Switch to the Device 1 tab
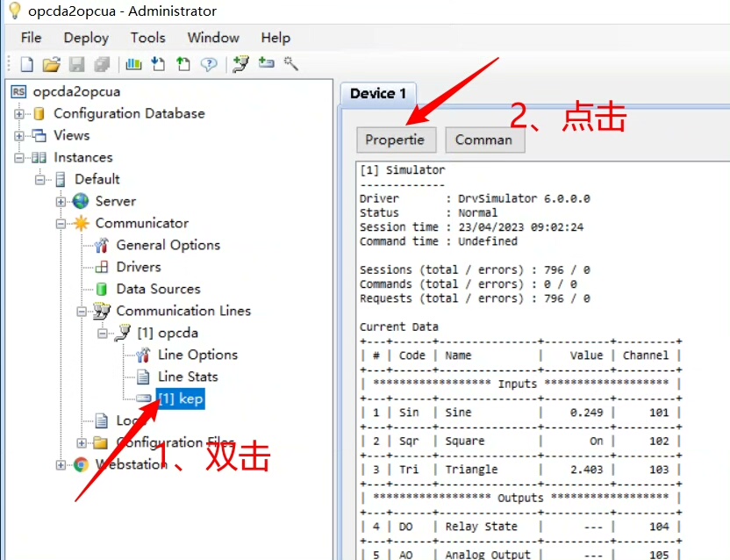This screenshot has width=730, height=560. pyautogui.click(x=378, y=94)
